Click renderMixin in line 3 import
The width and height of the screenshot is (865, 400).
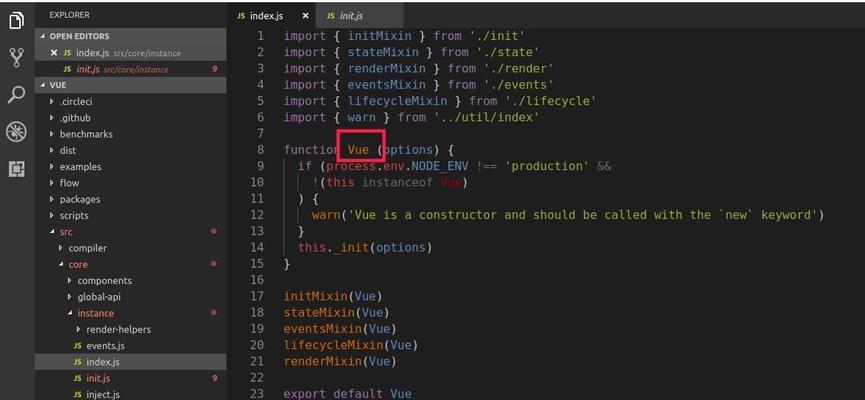point(386,68)
